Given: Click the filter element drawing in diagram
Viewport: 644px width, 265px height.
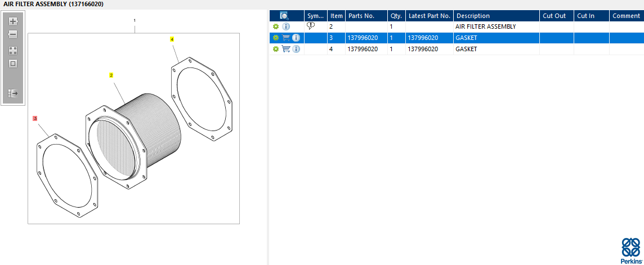Looking at the screenshot, I should (133, 141).
